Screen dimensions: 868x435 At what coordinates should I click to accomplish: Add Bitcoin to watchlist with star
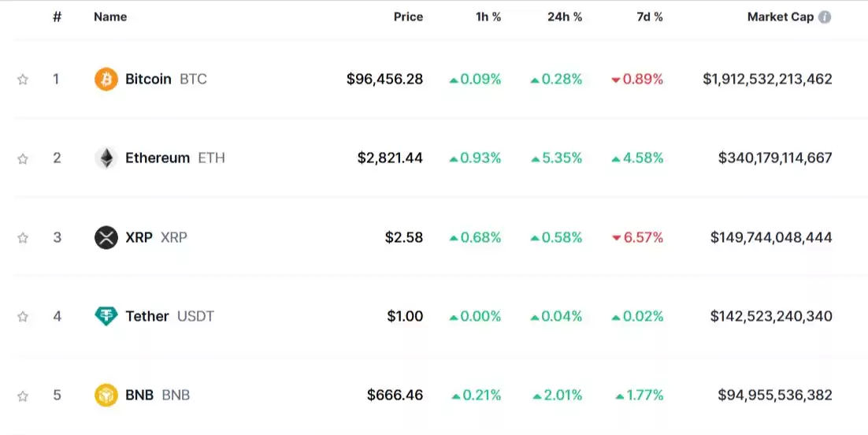(x=23, y=80)
